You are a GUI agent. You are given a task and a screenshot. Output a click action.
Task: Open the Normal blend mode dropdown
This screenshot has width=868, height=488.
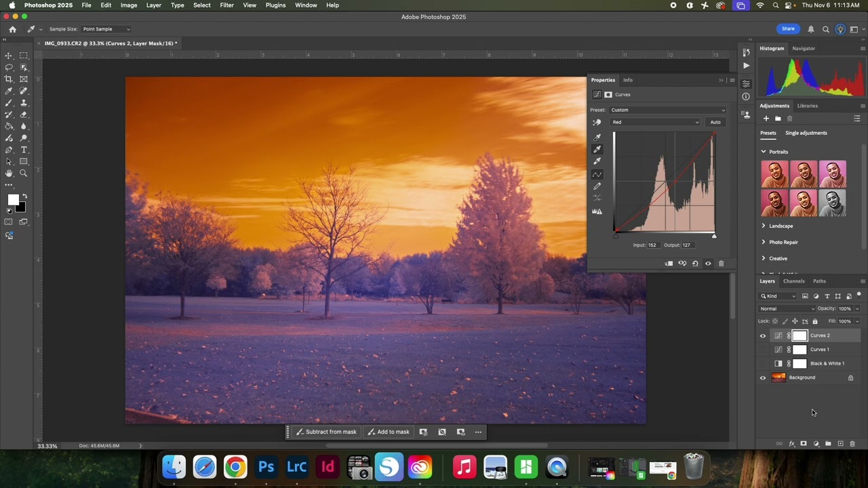tap(787, 309)
